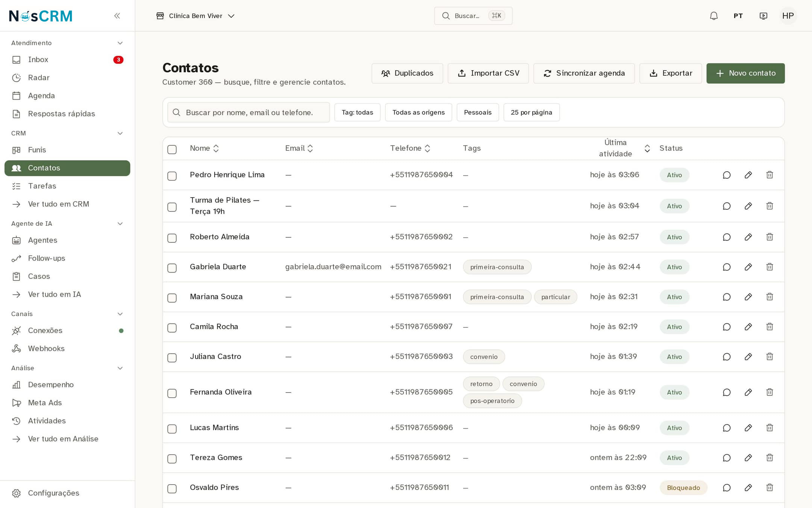Open the Clínica Bem Viver workspace dropdown
812x508 pixels.
195,16
